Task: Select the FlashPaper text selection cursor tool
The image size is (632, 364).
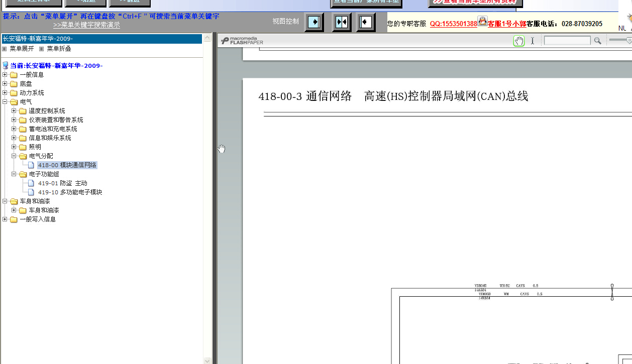Action: click(533, 41)
